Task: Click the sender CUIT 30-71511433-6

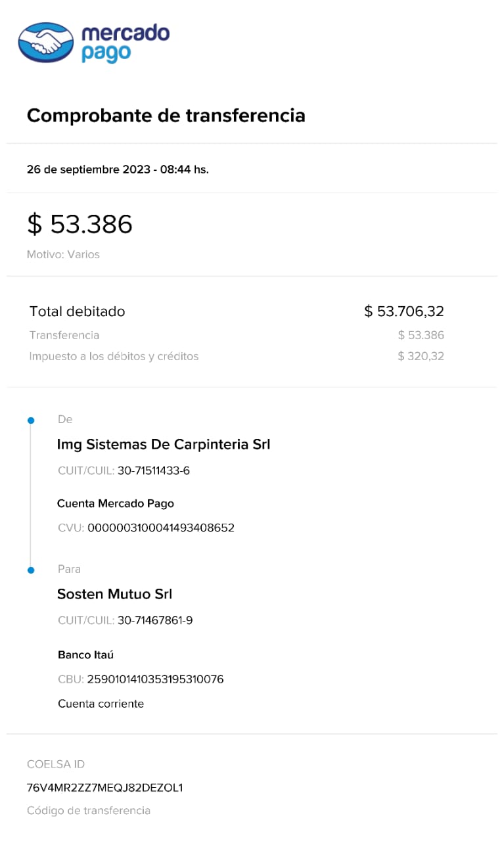Action: tap(154, 470)
